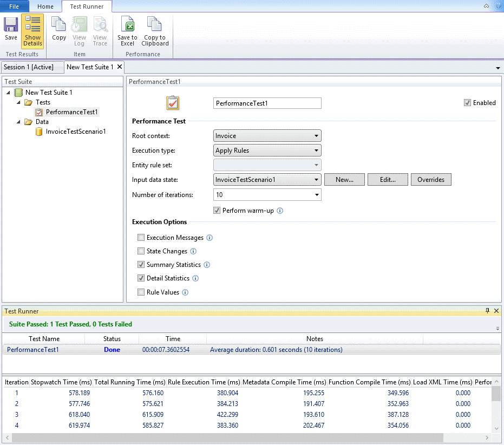Enable the Execution Messages checkbox

(x=141, y=238)
